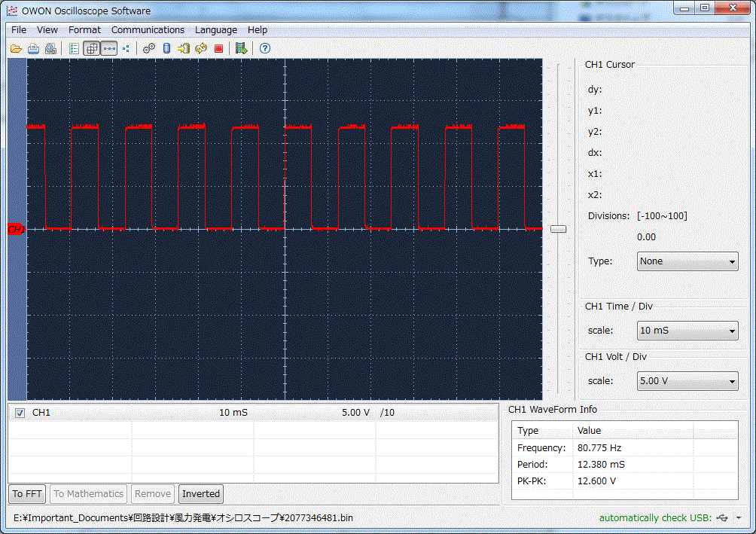Open a file with the folder icon

tap(16, 49)
